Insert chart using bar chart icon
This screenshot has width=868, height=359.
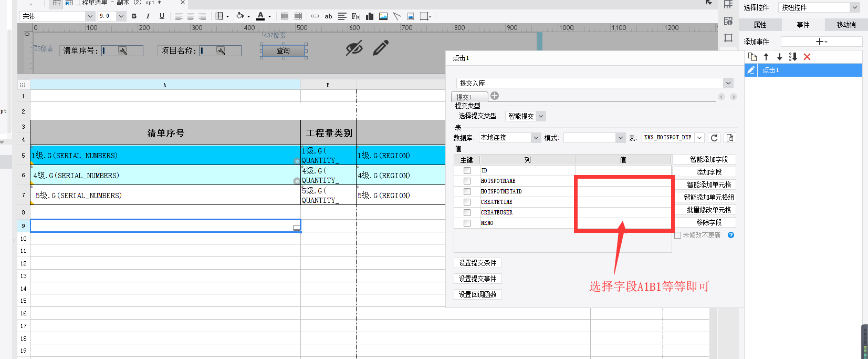(370, 16)
